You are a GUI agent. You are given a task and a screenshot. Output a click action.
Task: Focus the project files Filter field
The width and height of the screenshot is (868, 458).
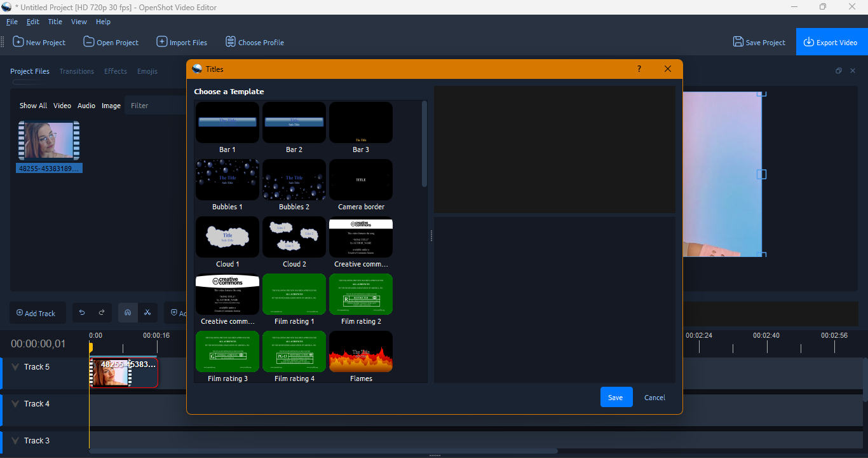(x=156, y=106)
